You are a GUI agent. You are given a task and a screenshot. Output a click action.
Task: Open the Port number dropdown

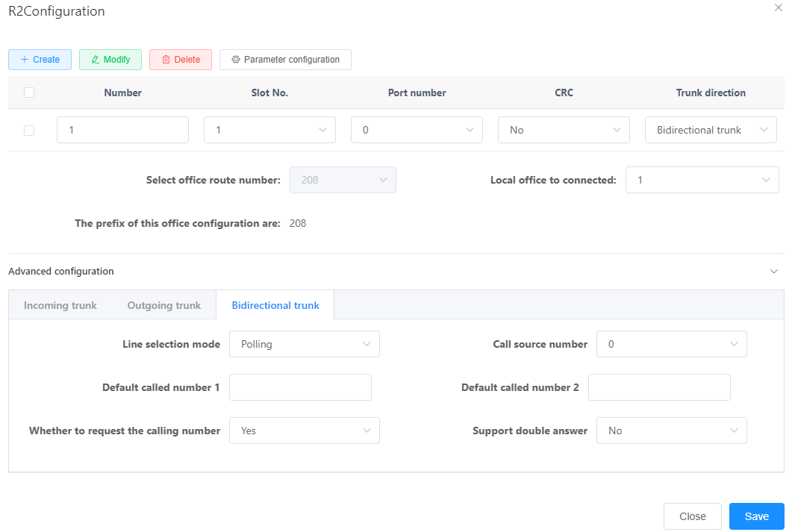pyautogui.click(x=417, y=130)
